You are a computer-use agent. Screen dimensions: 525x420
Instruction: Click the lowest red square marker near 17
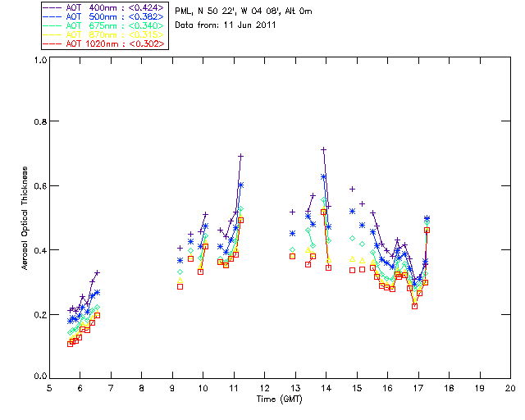point(414,306)
